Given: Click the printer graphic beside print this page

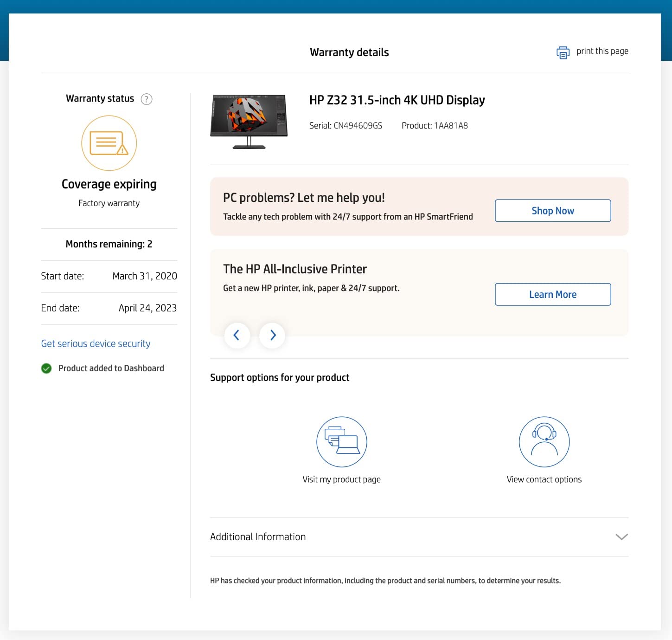Looking at the screenshot, I should pos(563,52).
